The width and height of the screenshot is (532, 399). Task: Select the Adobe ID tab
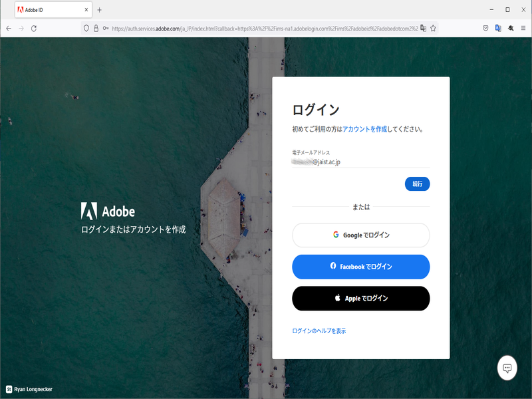[x=47, y=10]
